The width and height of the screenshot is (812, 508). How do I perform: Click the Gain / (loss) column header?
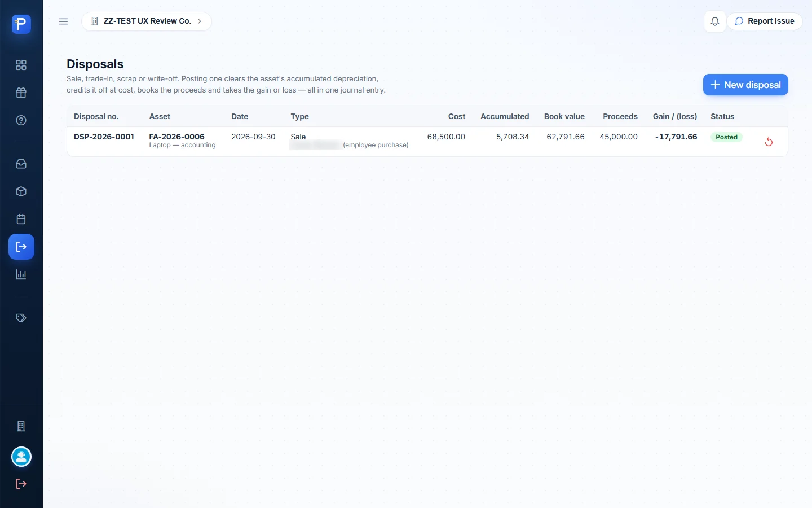[x=675, y=116]
